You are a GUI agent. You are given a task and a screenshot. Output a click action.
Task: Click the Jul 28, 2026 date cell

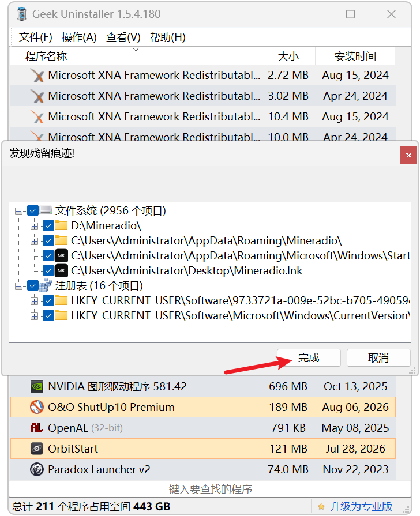355,449
